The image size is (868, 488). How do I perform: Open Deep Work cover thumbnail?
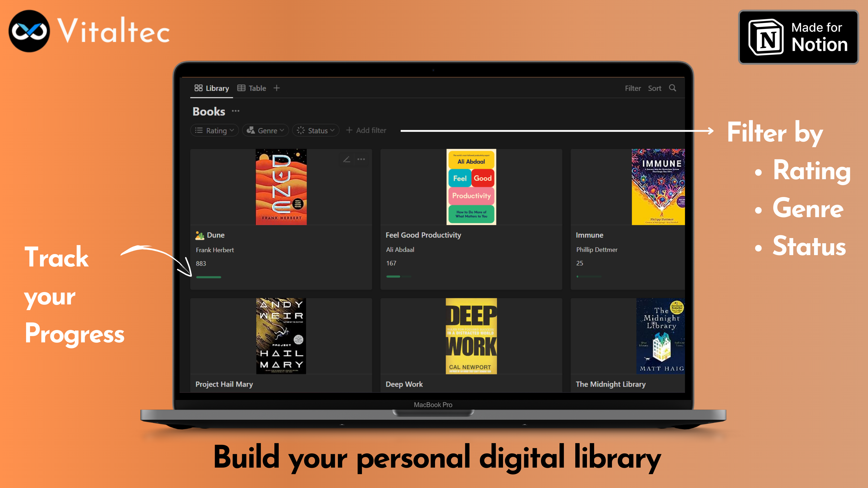click(471, 336)
